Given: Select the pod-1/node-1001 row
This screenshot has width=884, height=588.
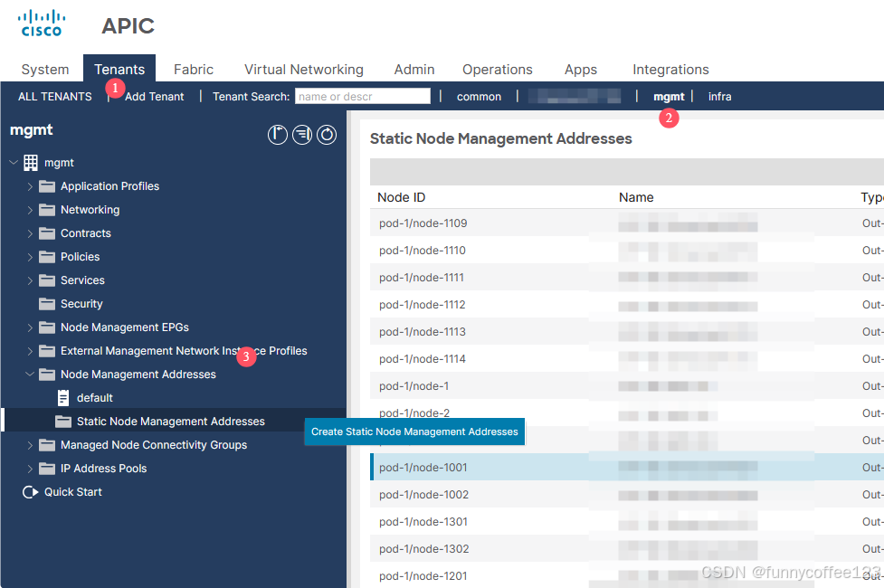Looking at the screenshot, I should click(x=626, y=468).
